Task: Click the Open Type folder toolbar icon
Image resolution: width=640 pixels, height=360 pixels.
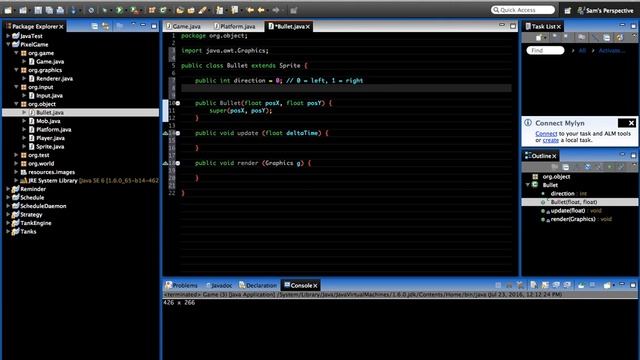Action: pos(180,10)
